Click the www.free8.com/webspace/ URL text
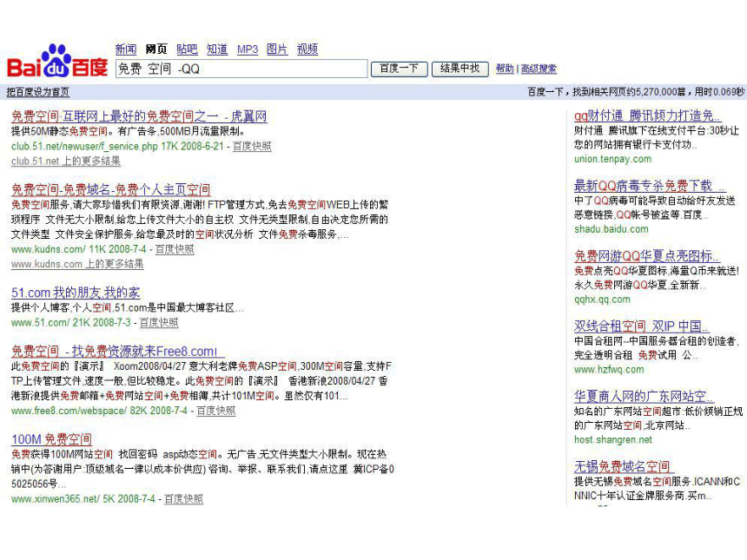Viewport: 747px width, 560px height. [69, 411]
